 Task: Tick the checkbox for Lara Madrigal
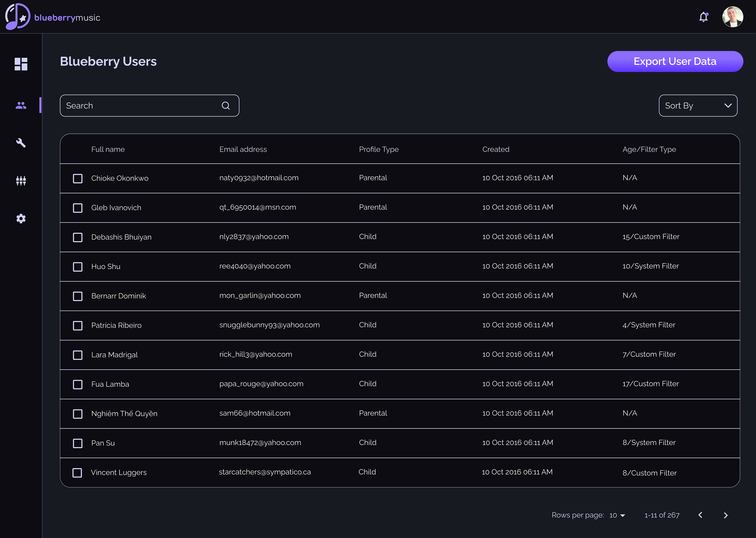(78, 355)
